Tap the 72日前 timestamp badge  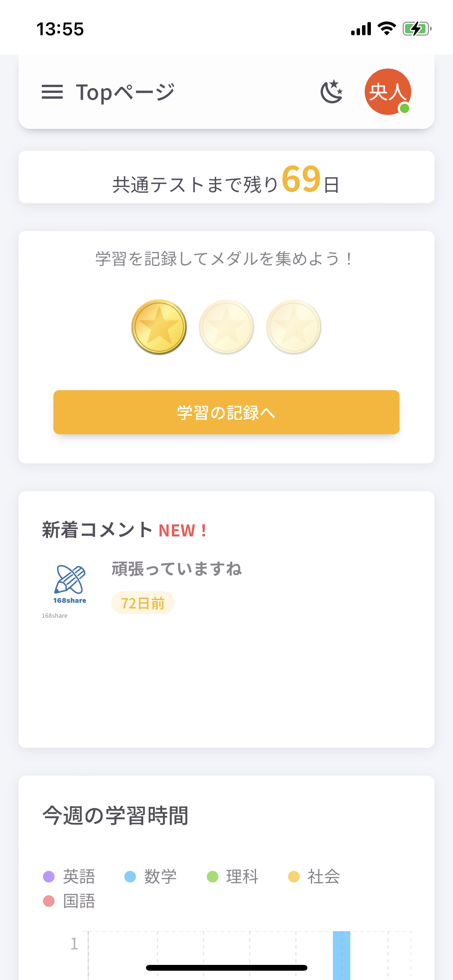point(143,603)
